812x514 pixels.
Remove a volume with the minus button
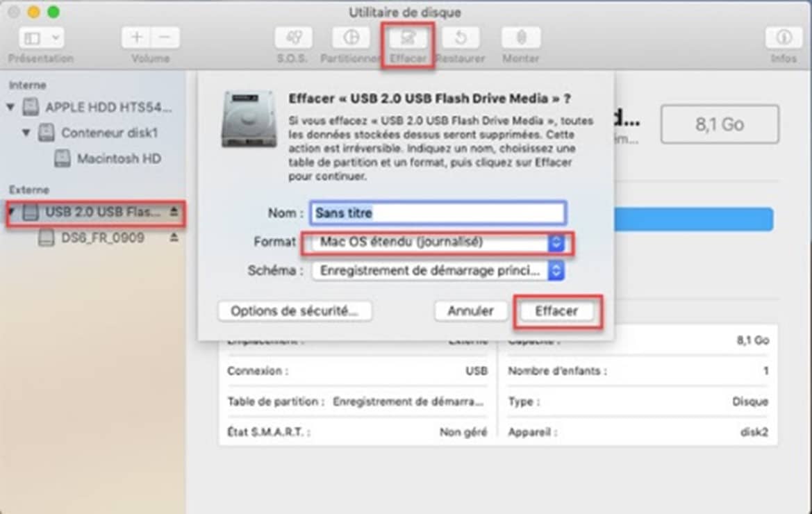165,38
